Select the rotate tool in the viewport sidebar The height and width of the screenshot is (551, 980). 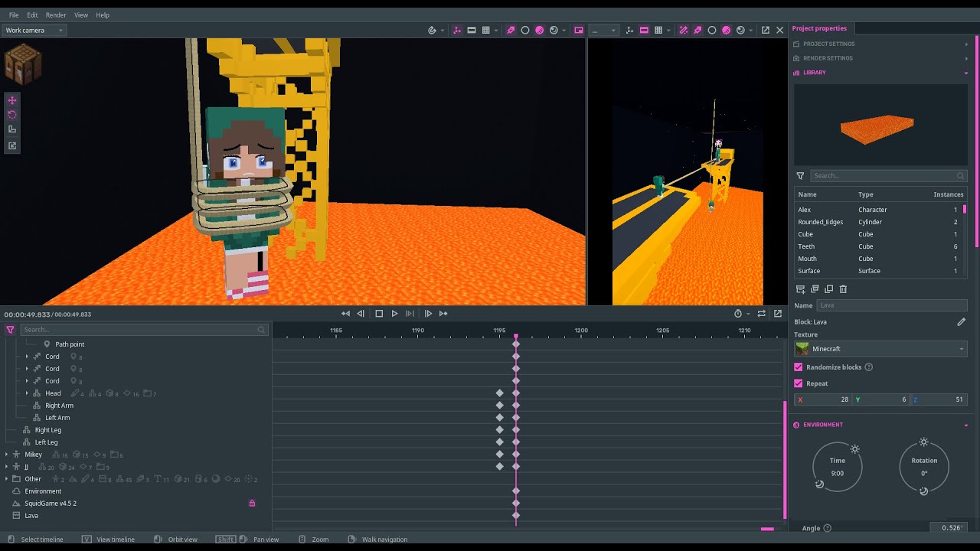click(x=12, y=115)
